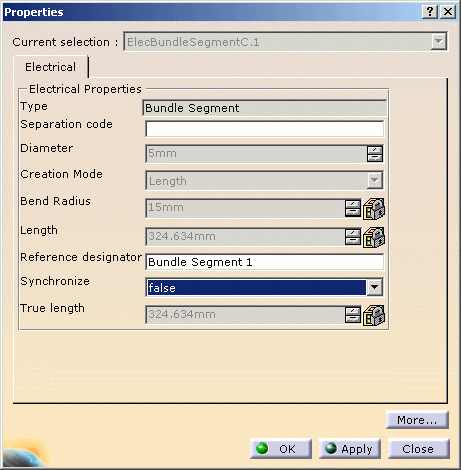Click the lock icon beside Bend Radius
461x470 pixels.
click(x=374, y=209)
